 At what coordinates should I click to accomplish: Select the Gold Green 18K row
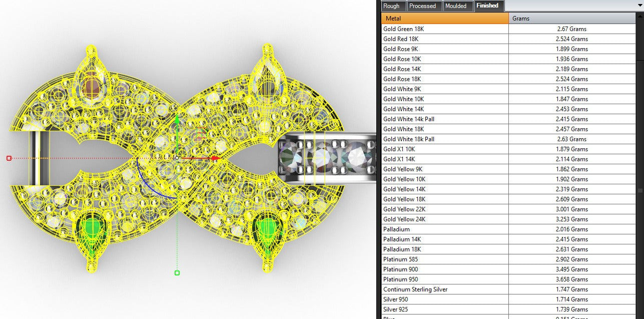coord(508,29)
